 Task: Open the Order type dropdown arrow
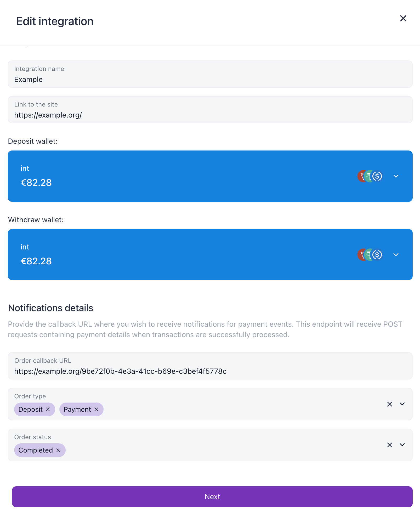click(402, 404)
